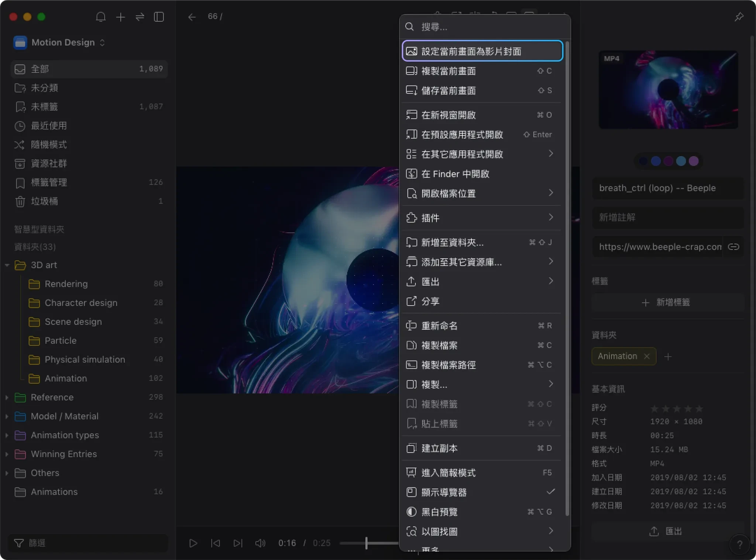Open the help question mark button
The height and width of the screenshot is (560, 756).
coord(739,544)
